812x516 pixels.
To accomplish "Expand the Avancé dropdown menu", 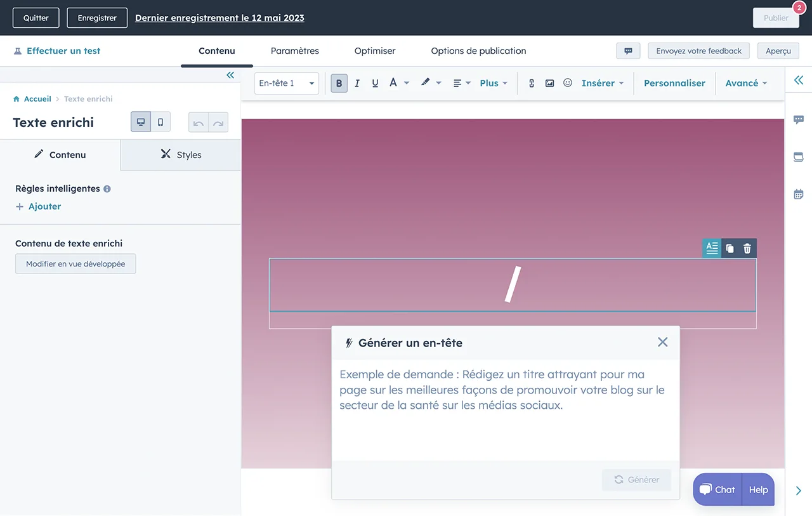I will pos(746,83).
